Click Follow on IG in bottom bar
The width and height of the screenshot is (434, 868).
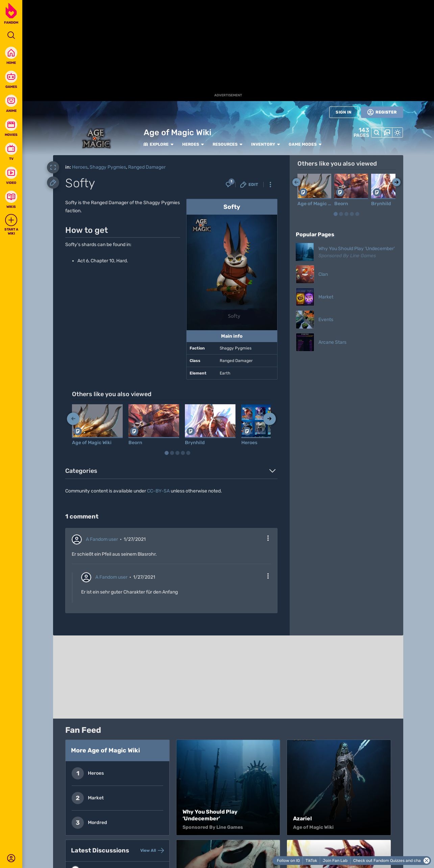pyautogui.click(x=288, y=861)
